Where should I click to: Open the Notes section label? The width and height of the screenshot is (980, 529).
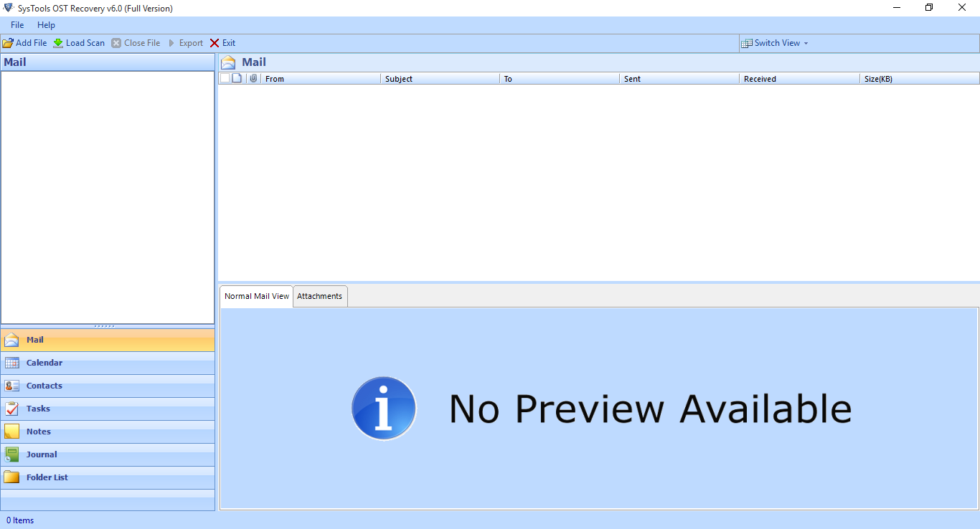(x=39, y=432)
